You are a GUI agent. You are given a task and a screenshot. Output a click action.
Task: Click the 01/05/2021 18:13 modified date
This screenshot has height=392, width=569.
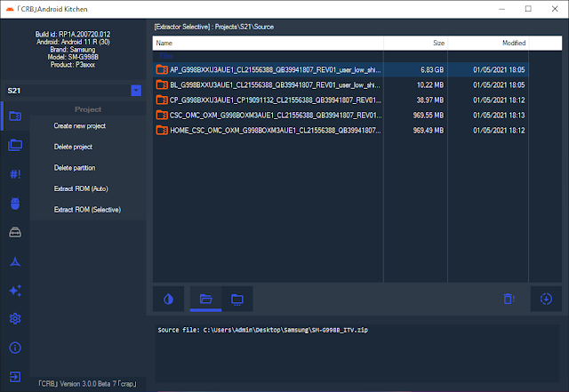[x=499, y=116]
